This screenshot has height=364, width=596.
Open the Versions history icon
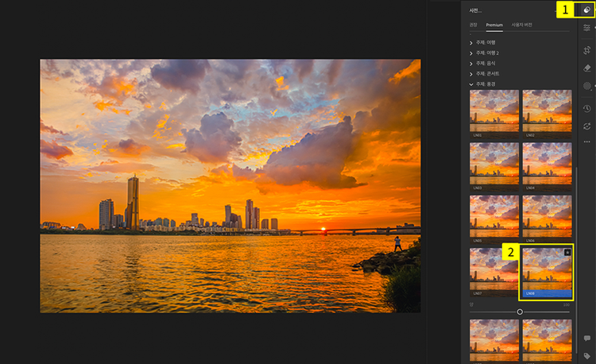tap(586, 109)
